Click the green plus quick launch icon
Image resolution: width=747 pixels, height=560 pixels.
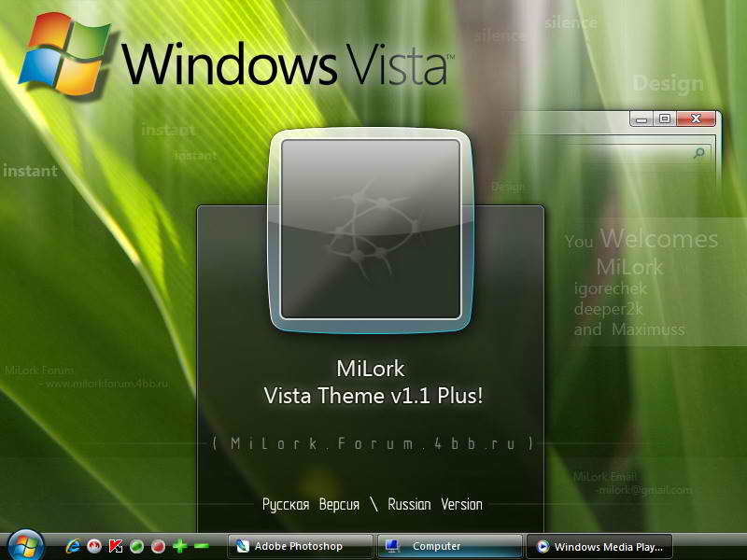pos(179,546)
